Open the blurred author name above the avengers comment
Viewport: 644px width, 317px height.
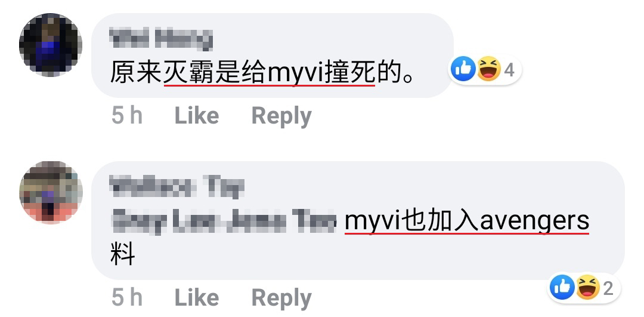177,187
